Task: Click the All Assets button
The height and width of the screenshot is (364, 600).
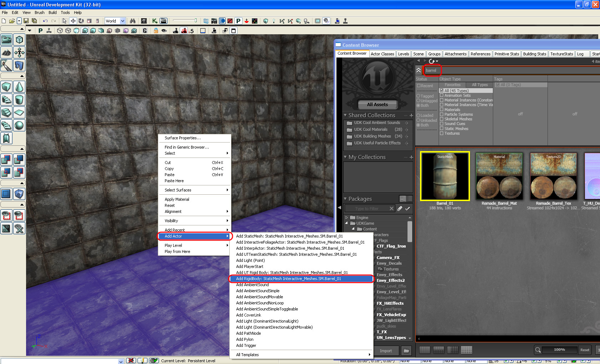Action: 377,104
